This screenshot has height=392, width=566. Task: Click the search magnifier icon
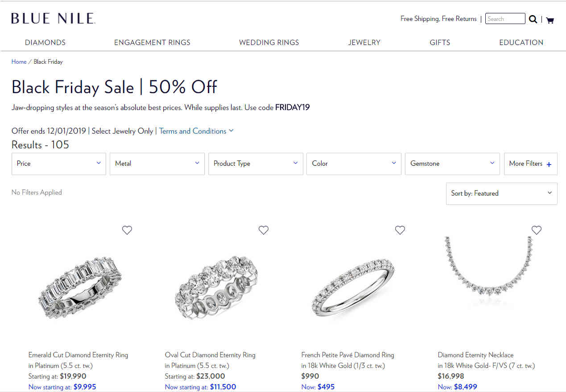(533, 19)
